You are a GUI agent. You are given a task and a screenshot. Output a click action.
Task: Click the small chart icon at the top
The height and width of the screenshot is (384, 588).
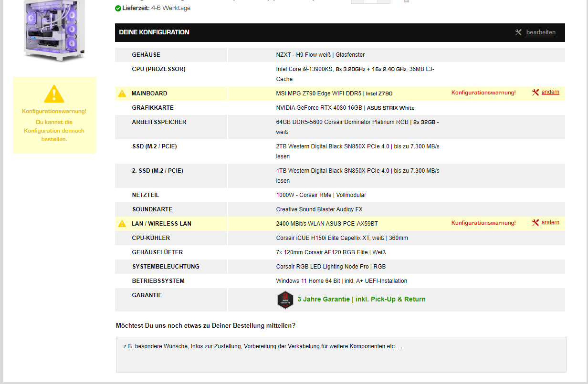pos(406,1)
